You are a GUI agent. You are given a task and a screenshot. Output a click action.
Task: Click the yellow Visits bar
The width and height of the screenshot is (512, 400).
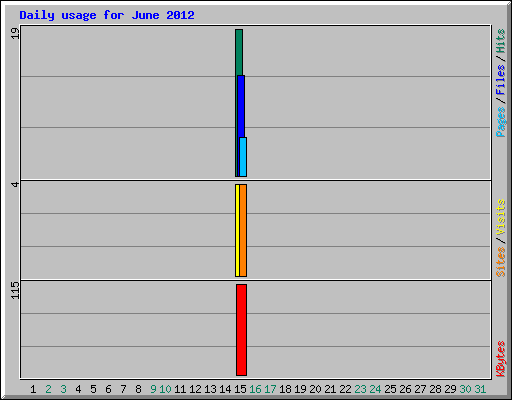237,230
